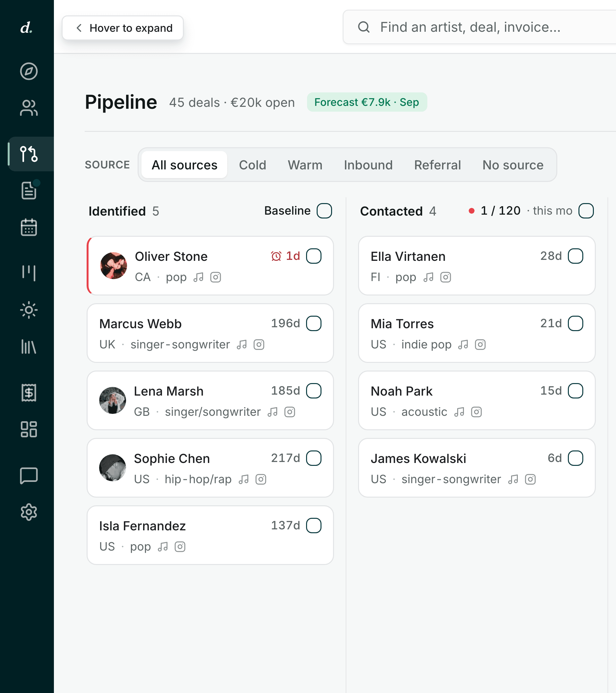Screen dimensions: 616x693
Task: Select the Pipeline branch icon in sidebar
Action: point(29,154)
